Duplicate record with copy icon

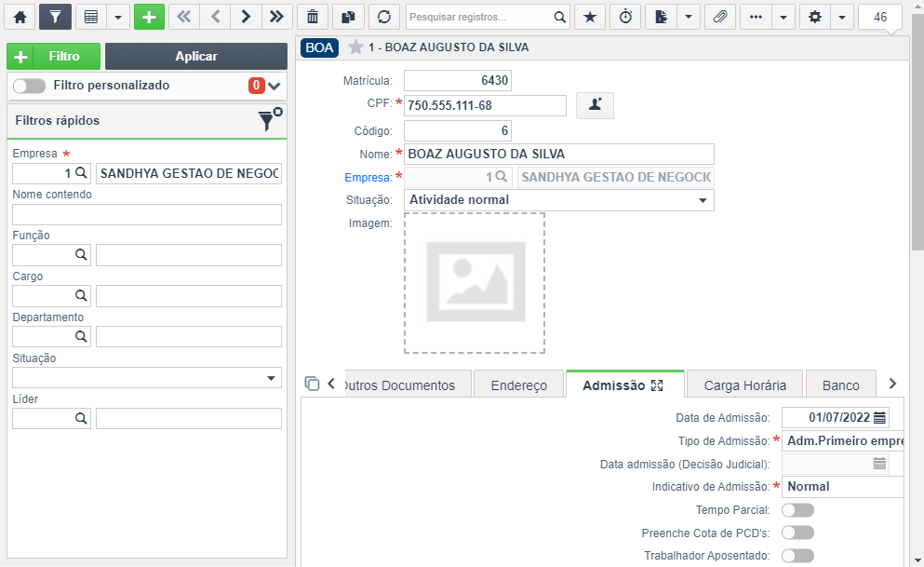348,17
